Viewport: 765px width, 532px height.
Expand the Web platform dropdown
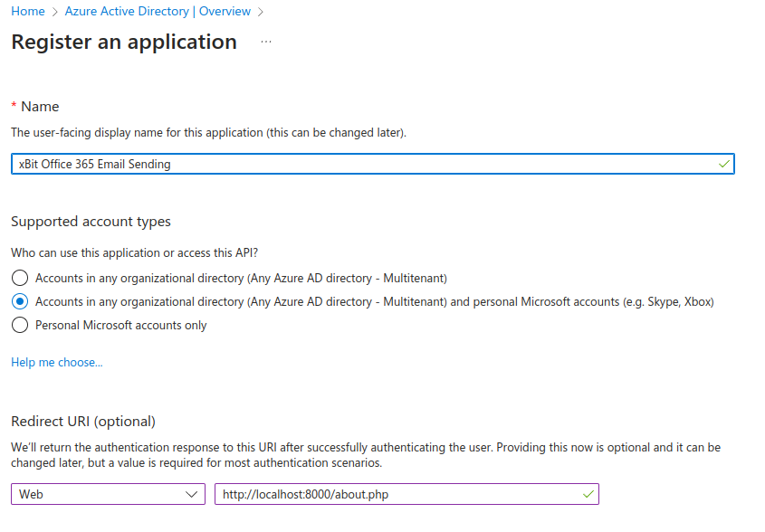pos(108,494)
